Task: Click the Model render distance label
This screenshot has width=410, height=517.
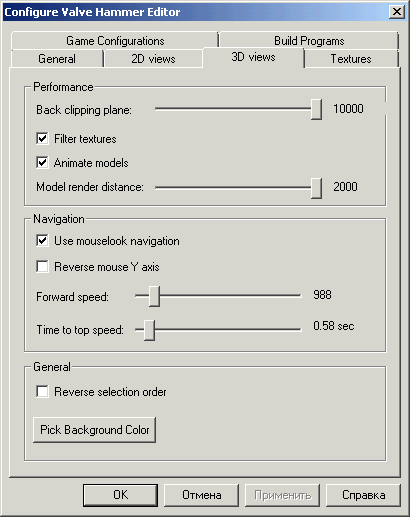Action: coord(90,187)
